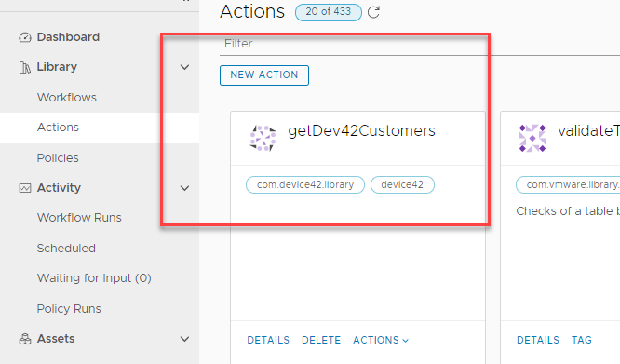Click the refresh icon beside Actions count
The width and height of the screenshot is (620, 364).
(373, 12)
